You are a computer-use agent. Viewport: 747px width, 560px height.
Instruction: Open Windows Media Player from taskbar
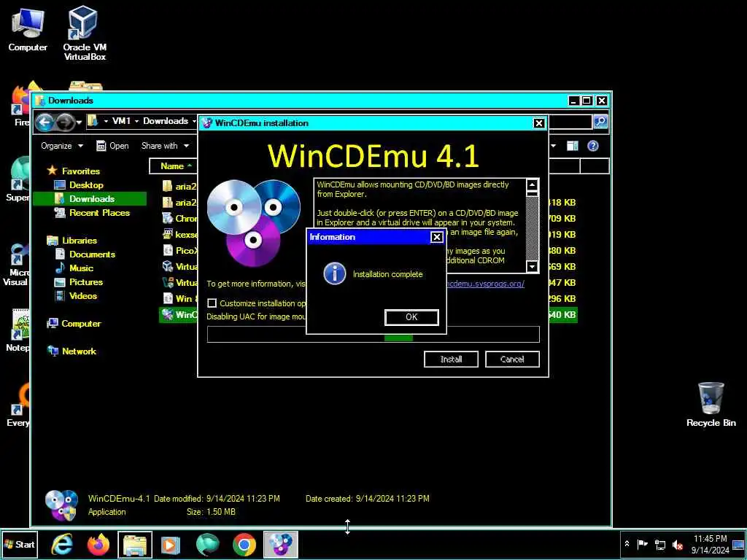pos(171,545)
